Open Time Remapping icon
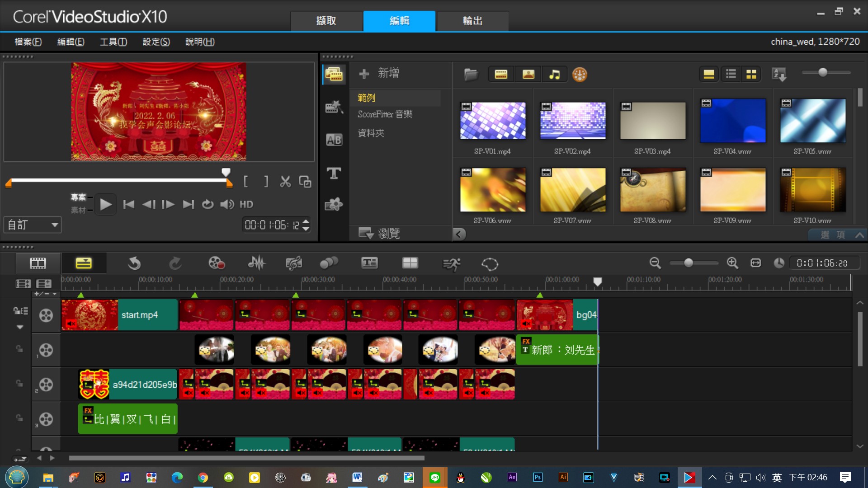The image size is (868, 488). (451, 264)
